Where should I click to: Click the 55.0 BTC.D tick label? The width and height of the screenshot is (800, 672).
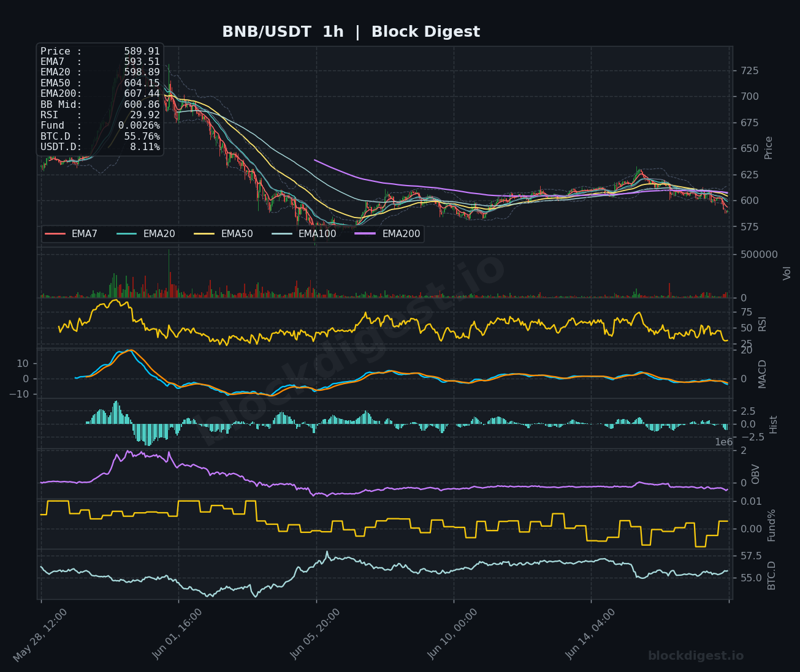coord(750,578)
